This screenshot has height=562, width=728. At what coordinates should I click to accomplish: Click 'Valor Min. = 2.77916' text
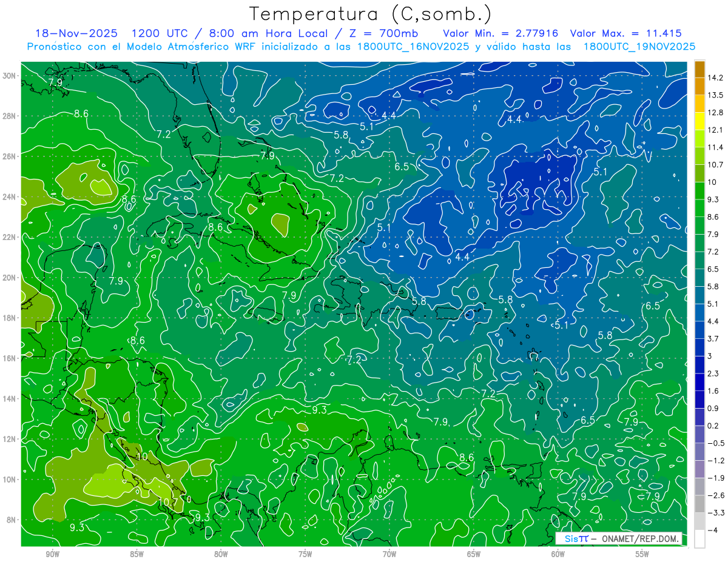click(500, 33)
